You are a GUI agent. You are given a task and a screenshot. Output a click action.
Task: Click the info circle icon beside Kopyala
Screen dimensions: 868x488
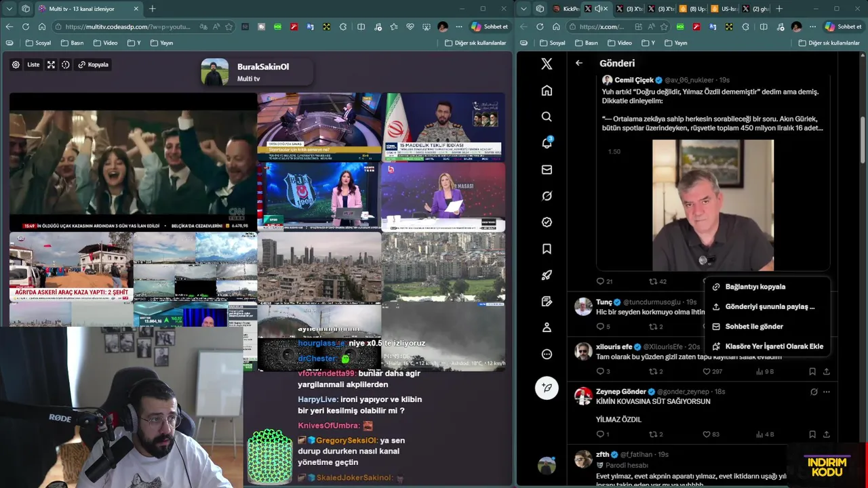point(66,64)
